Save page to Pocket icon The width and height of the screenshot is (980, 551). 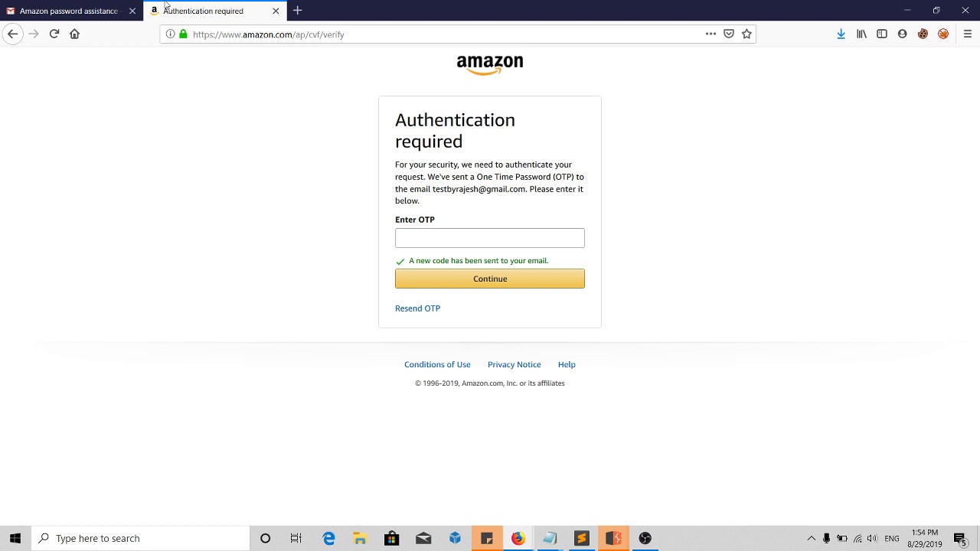click(x=729, y=34)
